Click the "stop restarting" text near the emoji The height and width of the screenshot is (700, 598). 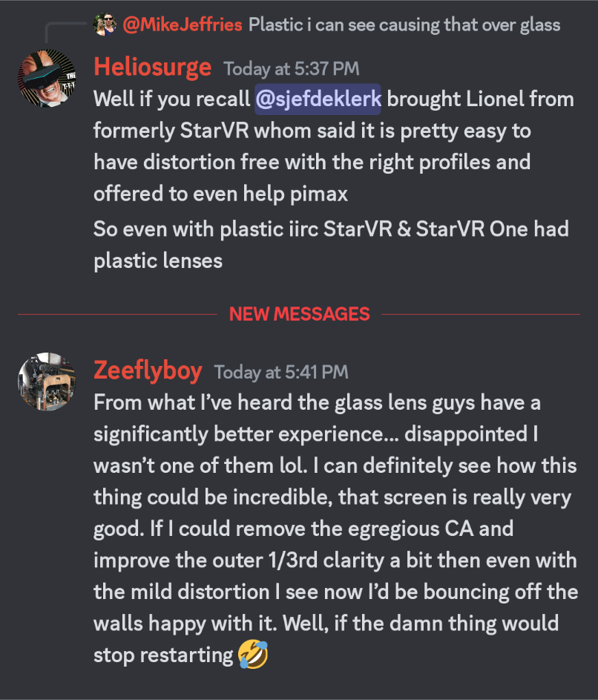[163, 655]
